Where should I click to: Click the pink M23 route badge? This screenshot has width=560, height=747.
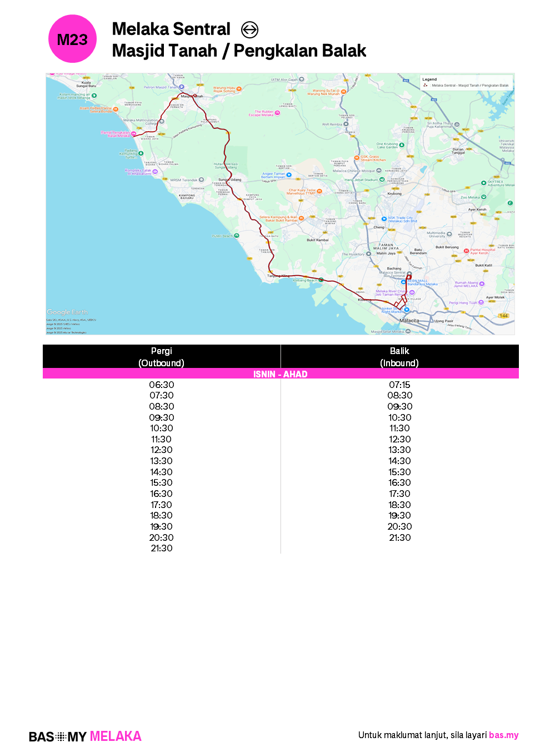(x=72, y=39)
